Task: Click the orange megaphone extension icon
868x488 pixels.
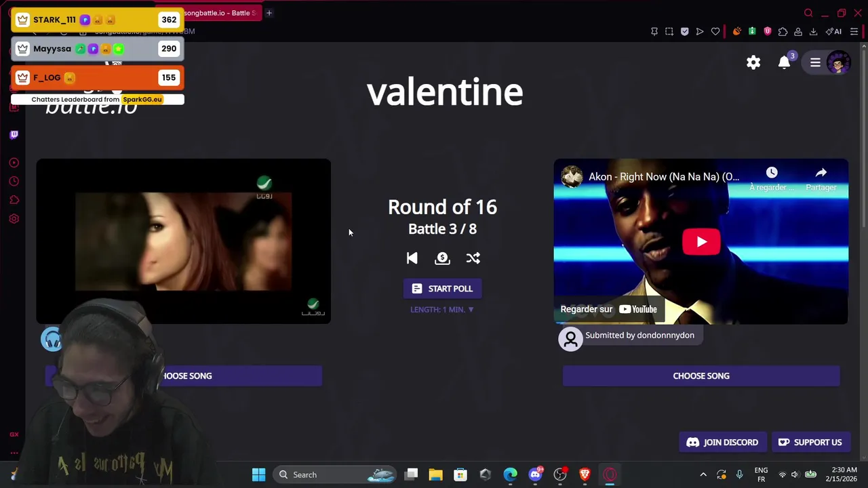Action: click(x=736, y=31)
